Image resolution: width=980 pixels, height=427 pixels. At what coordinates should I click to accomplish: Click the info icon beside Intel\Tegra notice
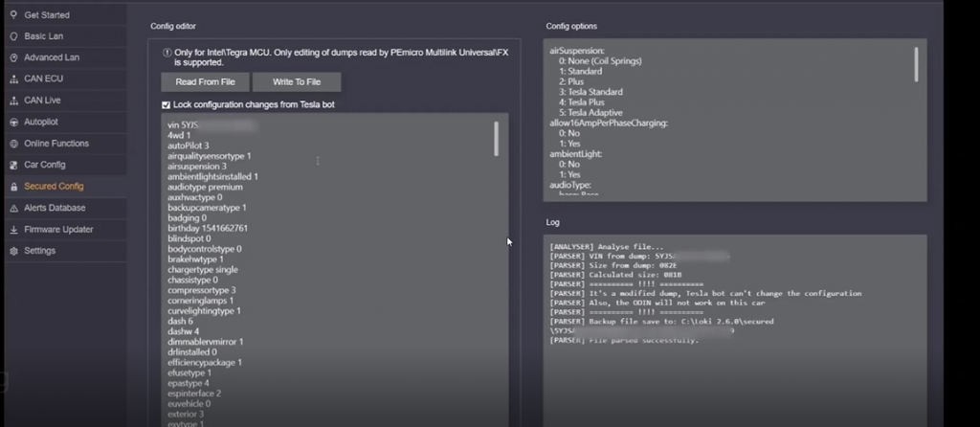pyautogui.click(x=167, y=54)
